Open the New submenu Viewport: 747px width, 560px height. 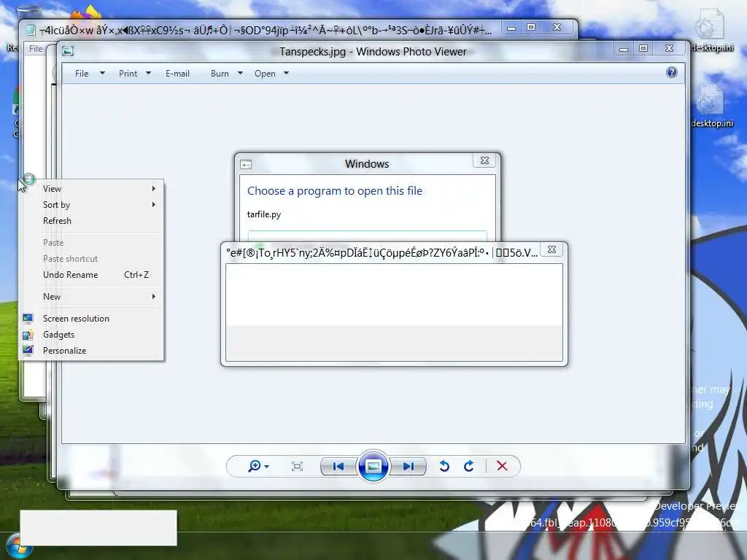92,297
